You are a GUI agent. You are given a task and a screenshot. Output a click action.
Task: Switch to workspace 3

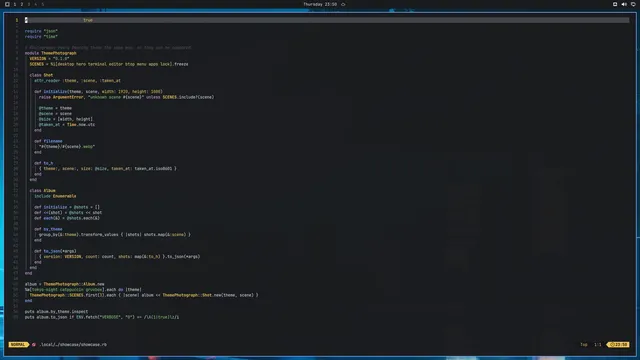pos(29,4)
